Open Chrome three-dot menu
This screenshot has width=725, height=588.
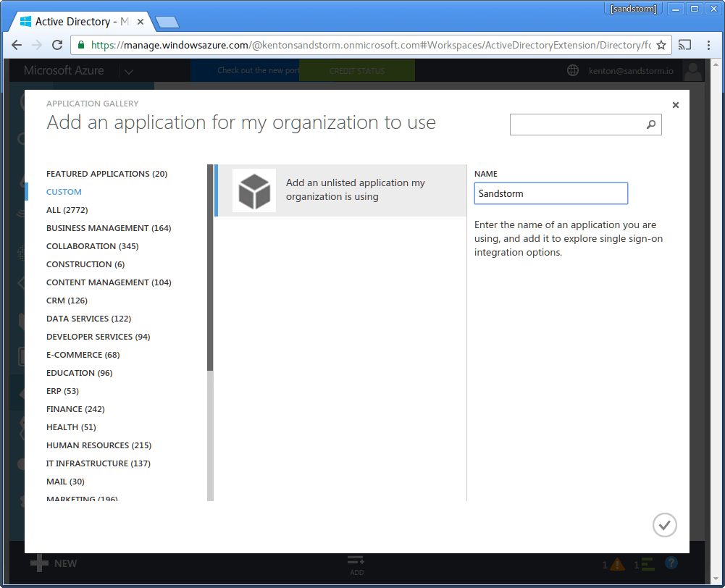click(708, 45)
